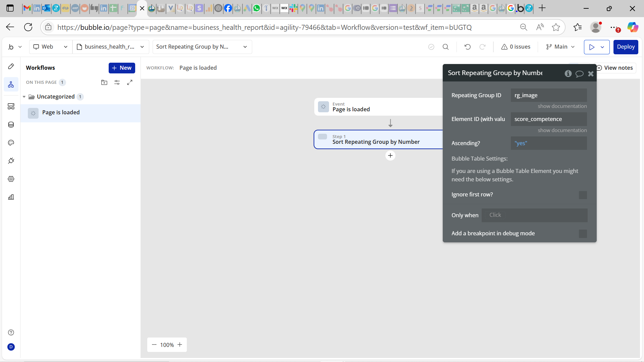
Task: Redo the last editor change
Action: point(482,47)
